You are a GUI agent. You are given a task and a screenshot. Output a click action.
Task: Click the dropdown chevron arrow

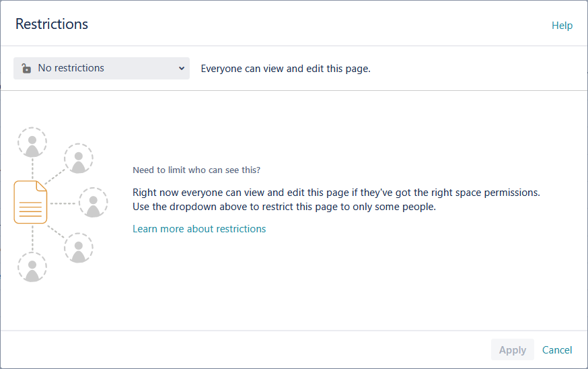[182, 68]
